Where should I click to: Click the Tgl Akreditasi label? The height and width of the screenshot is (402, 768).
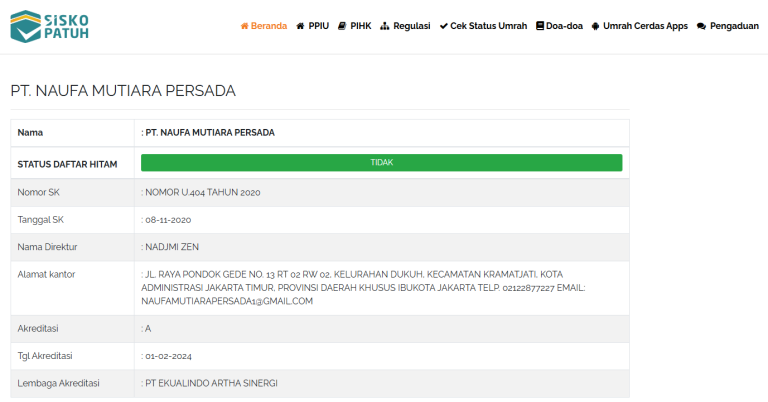pyautogui.click(x=45, y=356)
